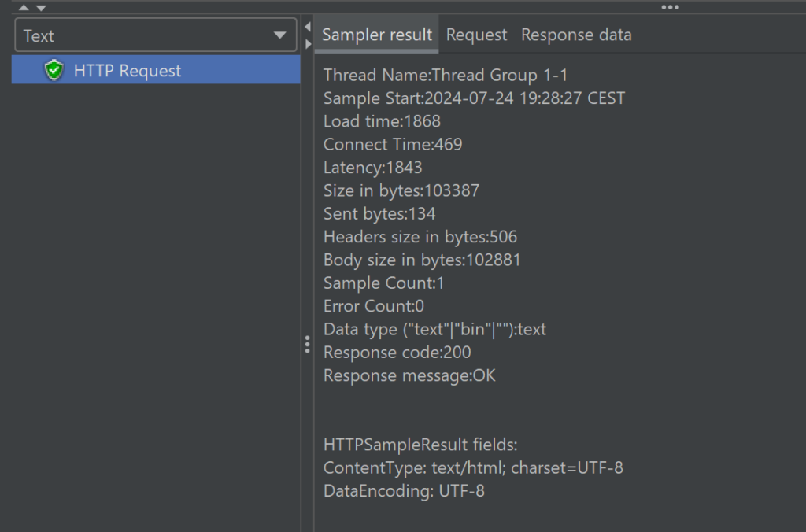806x532 pixels.
Task: Click the up arrow at top-left
Action: 24,7
